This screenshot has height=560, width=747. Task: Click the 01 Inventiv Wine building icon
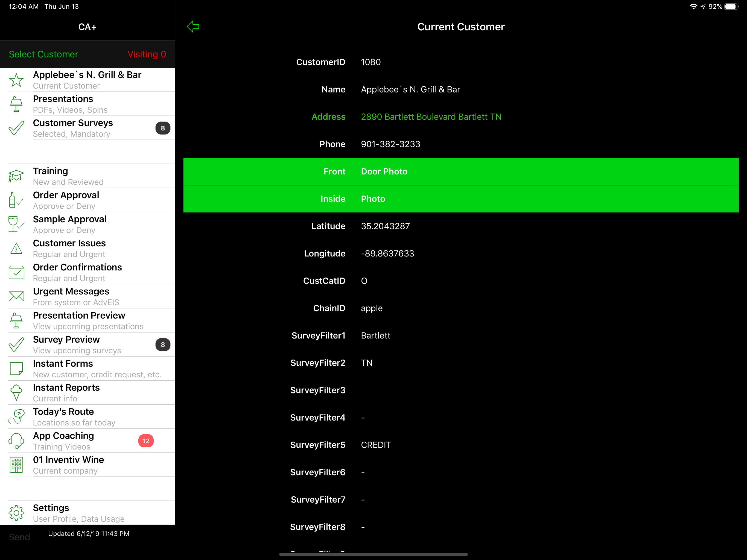pos(16,465)
